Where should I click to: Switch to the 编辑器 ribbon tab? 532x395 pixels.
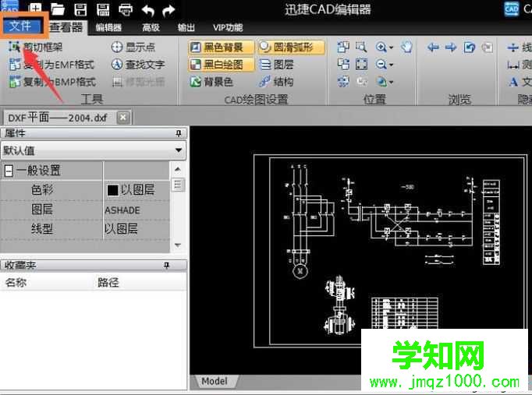click(x=108, y=27)
